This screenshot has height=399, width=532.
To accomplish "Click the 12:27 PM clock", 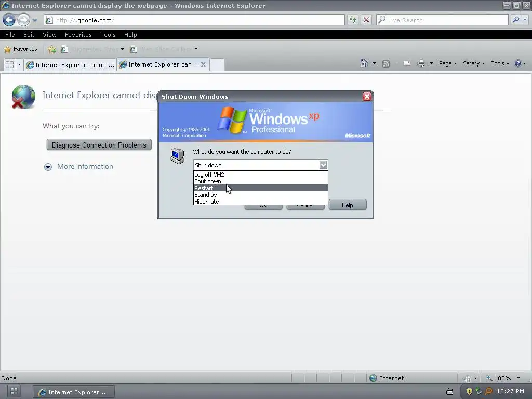I will 510,391.
